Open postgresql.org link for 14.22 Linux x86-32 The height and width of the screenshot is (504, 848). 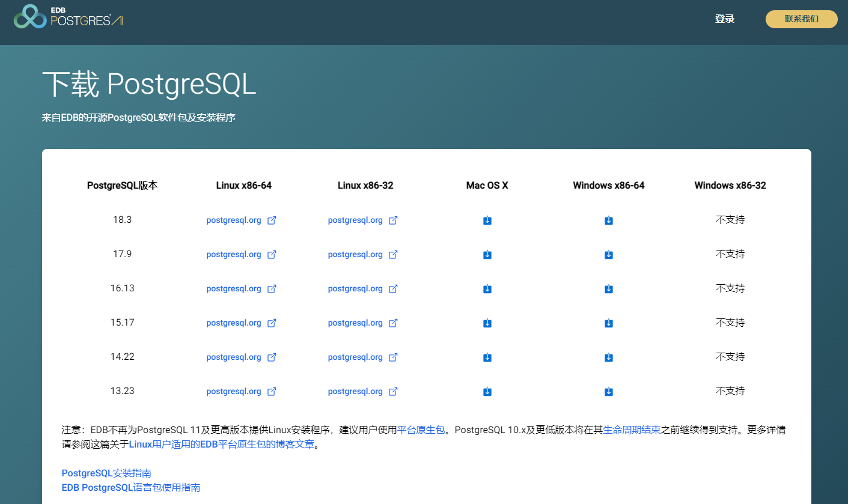coord(355,357)
